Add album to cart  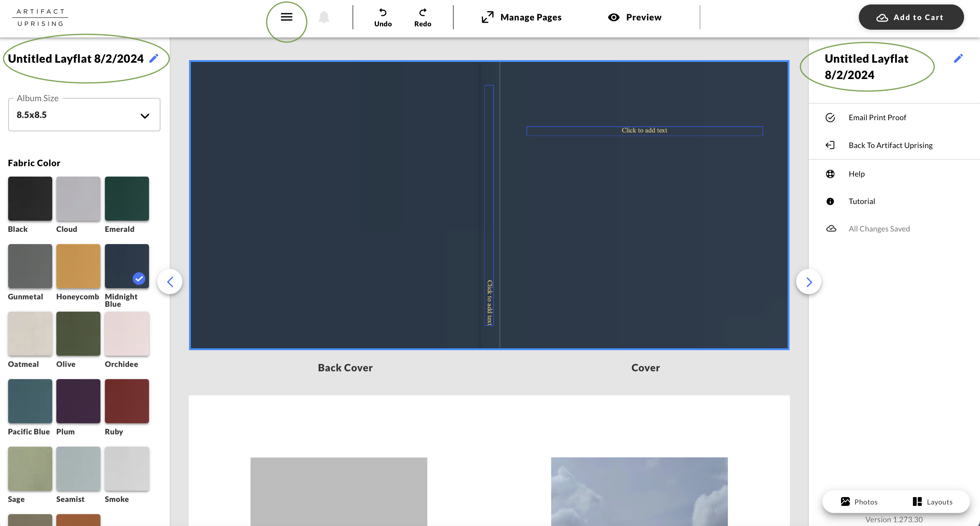(911, 17)
